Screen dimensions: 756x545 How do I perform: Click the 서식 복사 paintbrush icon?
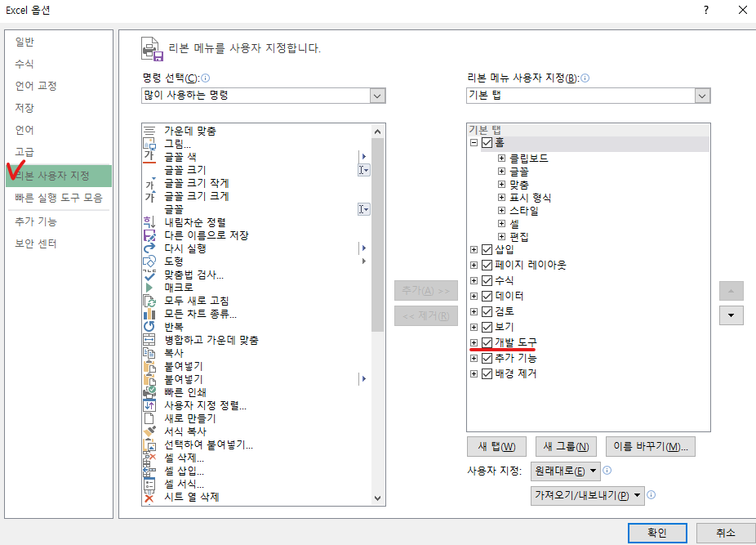(149, 431)
